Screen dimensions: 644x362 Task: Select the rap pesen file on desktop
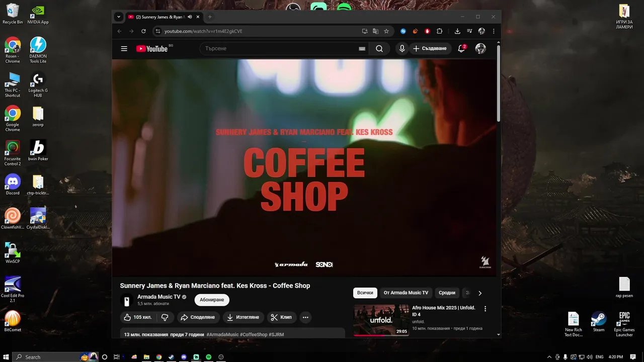point(624,287)
